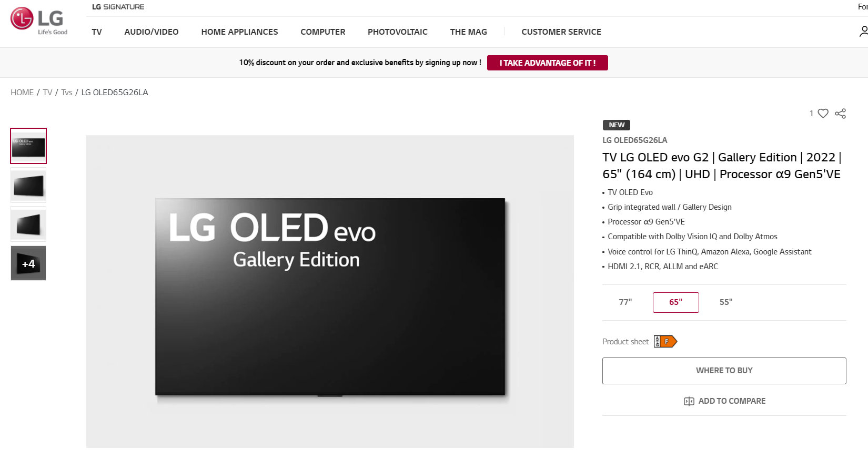This screenshot has width=868, height=450.
Task: Open the CUSTOMER SERVICE menu
Action: [561, 32]
